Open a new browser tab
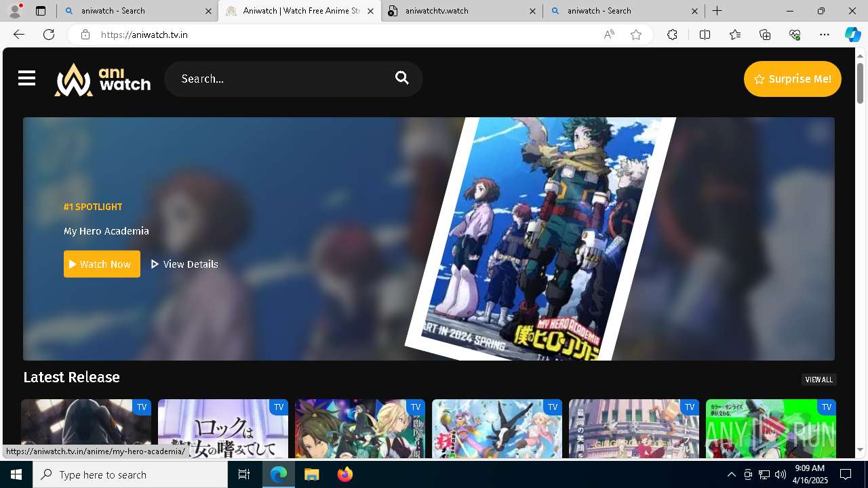 pyautogui.click(x=717, y=11)
